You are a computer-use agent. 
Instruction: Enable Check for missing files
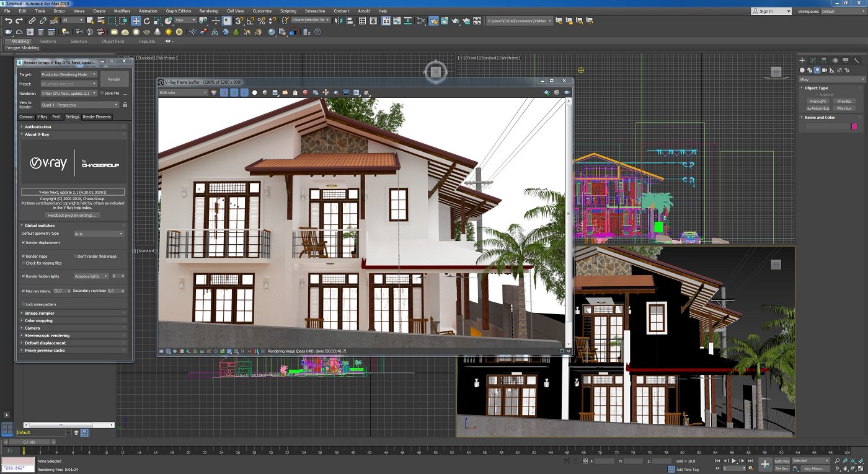pyautogui.click(x=23, y=263)
